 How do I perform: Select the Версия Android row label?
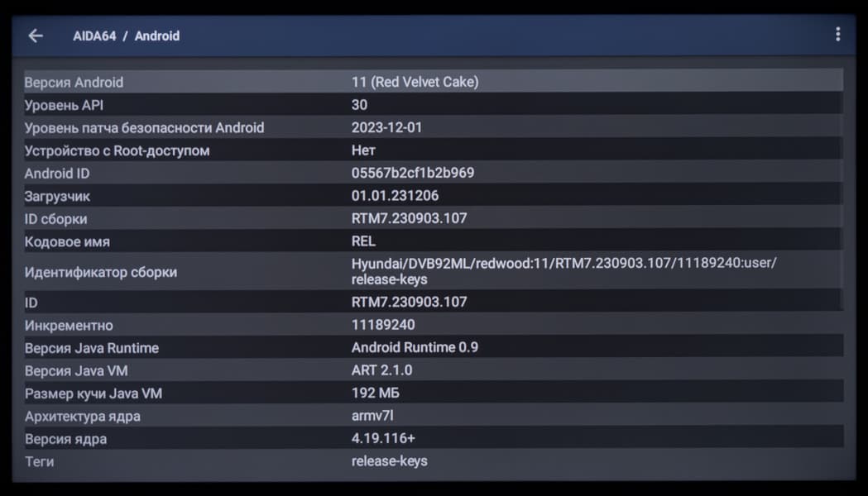coord(74,83)
